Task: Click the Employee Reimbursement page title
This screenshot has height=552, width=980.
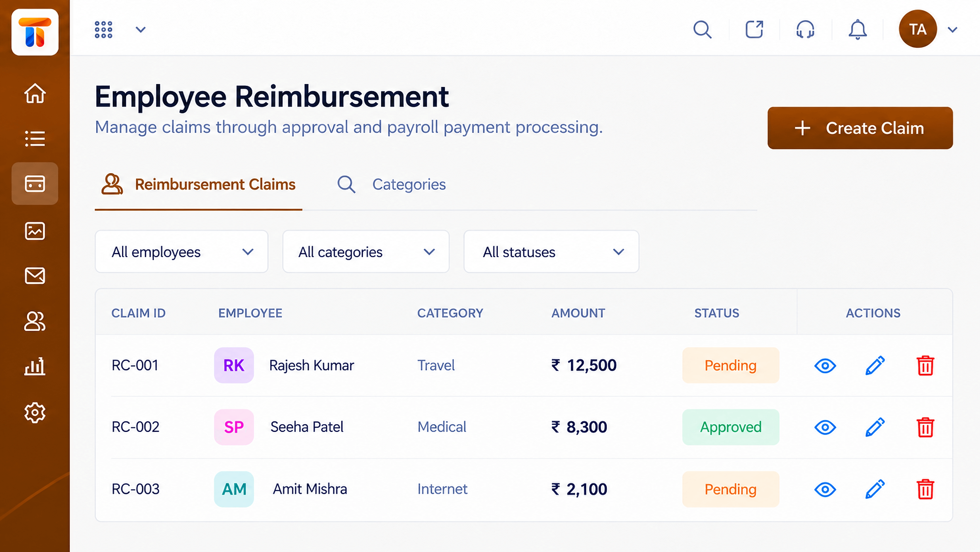Action: [272, 97]
